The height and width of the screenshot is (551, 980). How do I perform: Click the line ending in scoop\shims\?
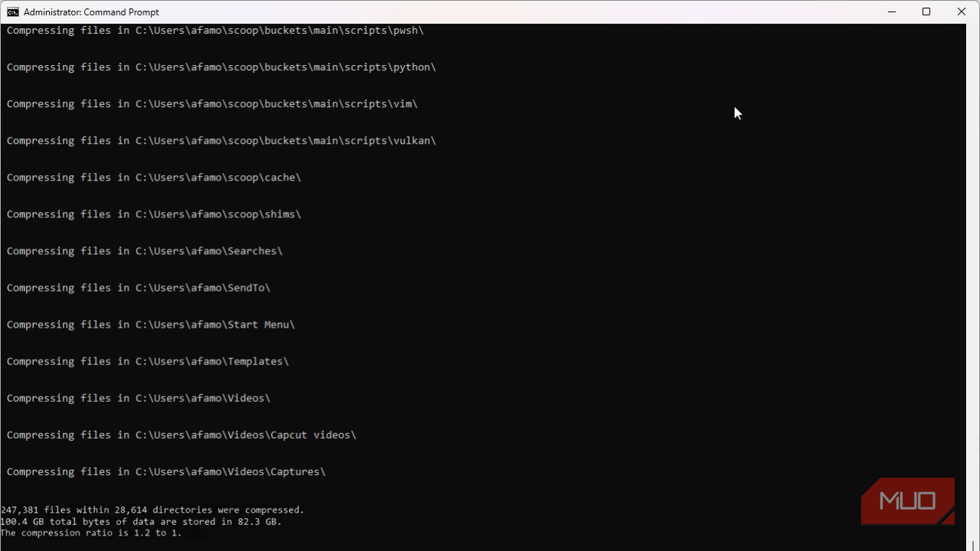pyautogui.click(x=154, y=214)
